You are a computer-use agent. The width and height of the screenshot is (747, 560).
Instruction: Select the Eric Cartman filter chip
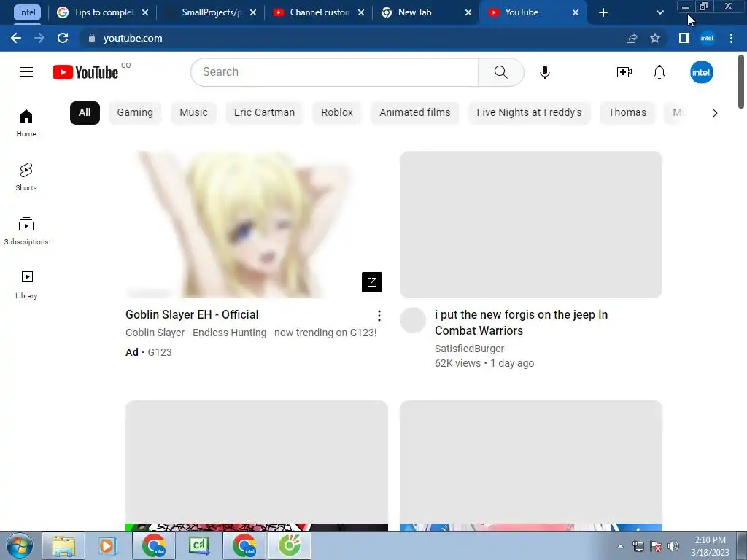click(264, 113)
